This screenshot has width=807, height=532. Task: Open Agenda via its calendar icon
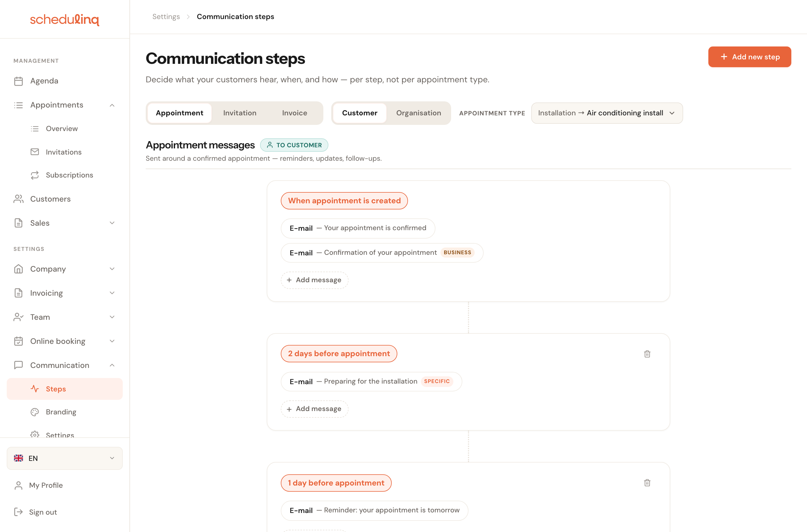click(18, 81)
